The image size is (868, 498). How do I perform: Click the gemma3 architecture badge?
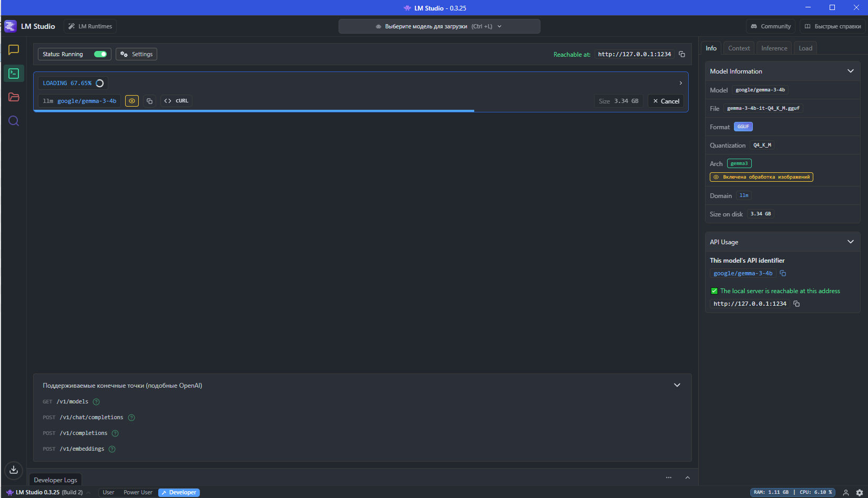pyautogui.click(x=739, y=163)
